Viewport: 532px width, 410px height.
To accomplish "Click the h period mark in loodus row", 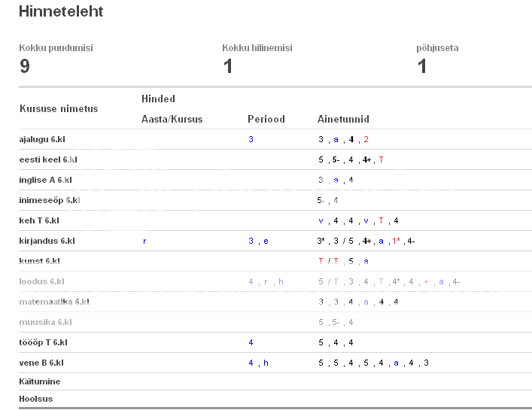I will click(x=281, y=281).
